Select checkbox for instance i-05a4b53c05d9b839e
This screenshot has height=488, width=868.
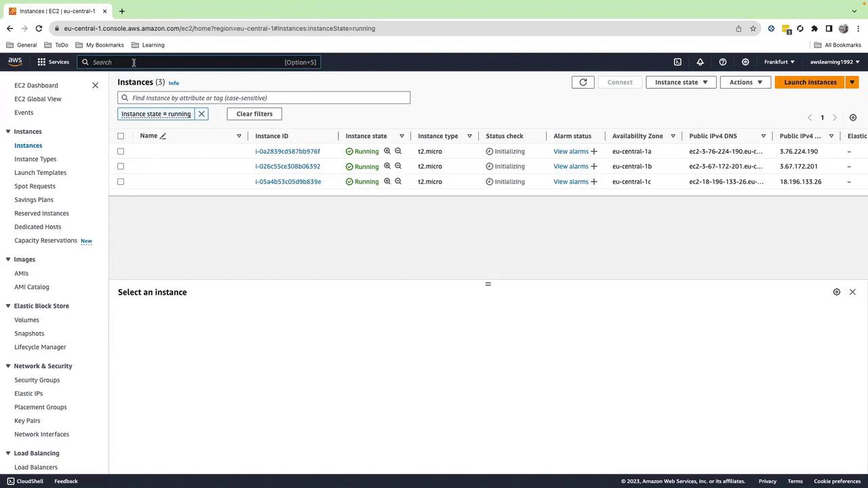click(121, 182)
